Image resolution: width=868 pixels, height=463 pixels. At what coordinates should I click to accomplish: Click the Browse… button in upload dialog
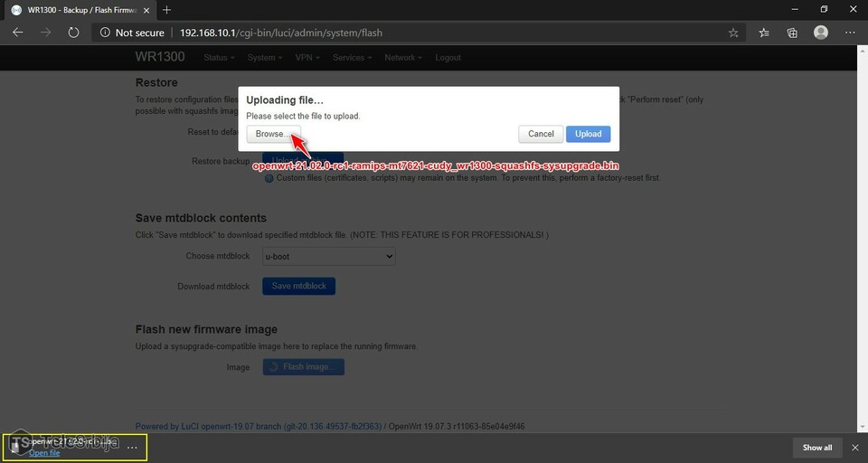[x=273, y=134]
